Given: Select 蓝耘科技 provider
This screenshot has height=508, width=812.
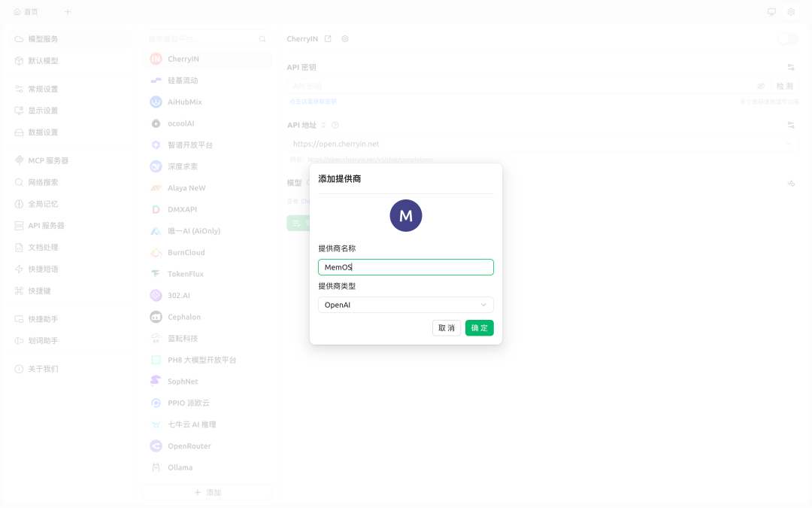Looking at the screenshot, I should tap(207, 339).
